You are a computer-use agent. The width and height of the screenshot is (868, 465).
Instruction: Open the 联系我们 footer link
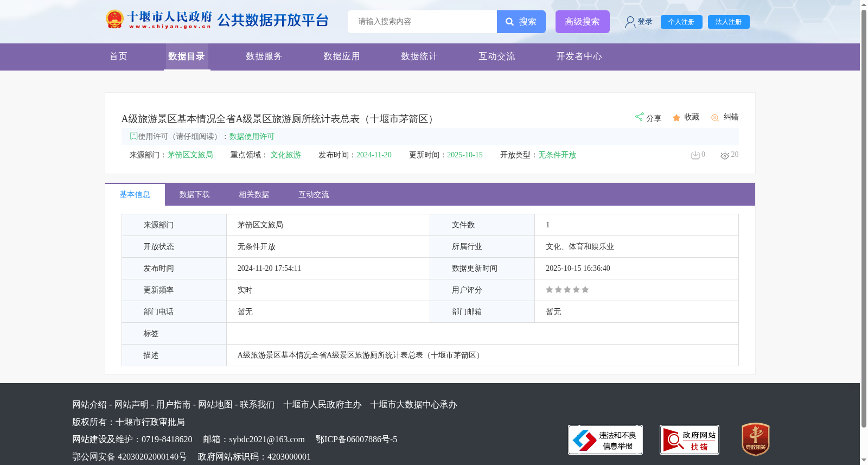[x=257, y=405]
